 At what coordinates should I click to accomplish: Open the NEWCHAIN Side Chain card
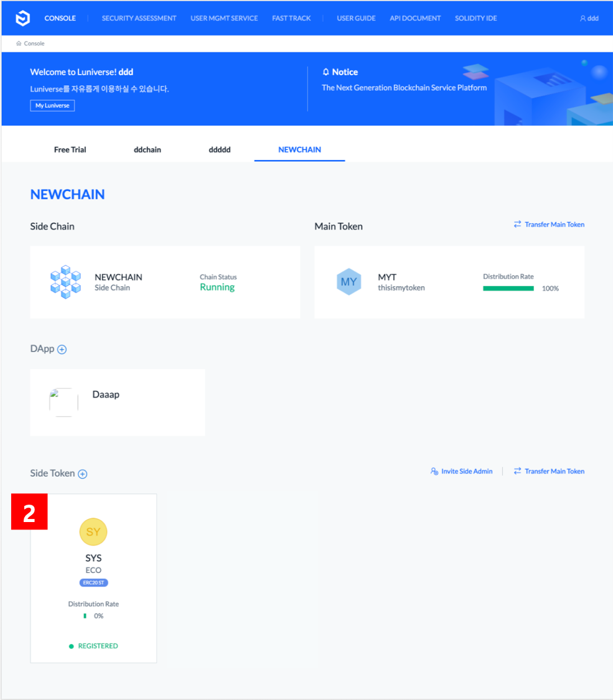pyautogui.click(x=165, y=282)
